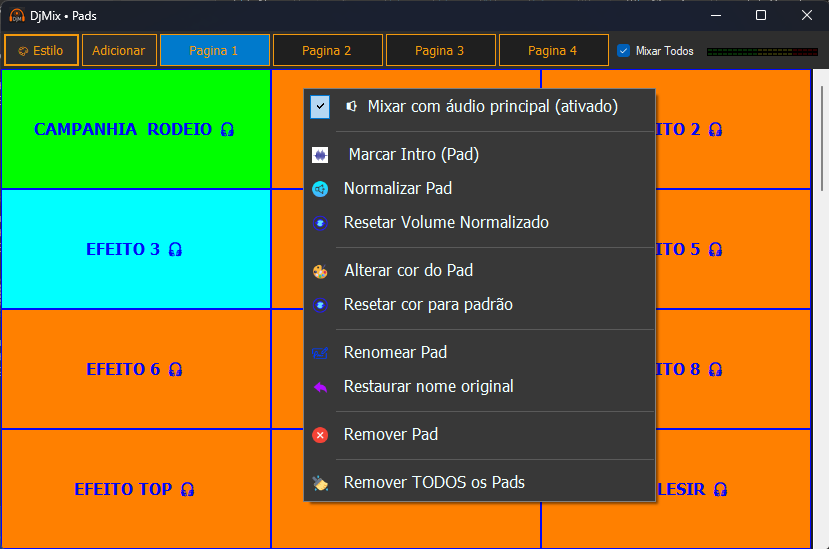The width and height of the screenshot is (829, 549).
Task: Maximize the DjMix Pads window
Action: tap(761, 15)
